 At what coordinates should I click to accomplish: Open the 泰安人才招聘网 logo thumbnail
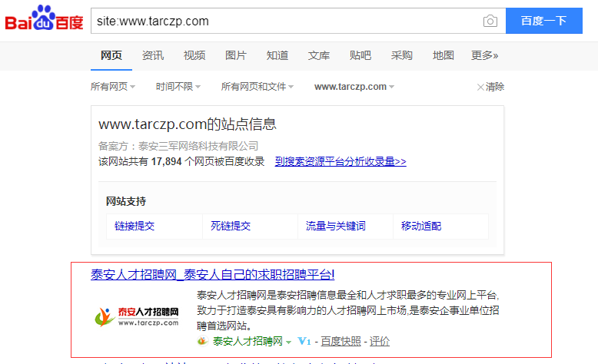(137, 317)
